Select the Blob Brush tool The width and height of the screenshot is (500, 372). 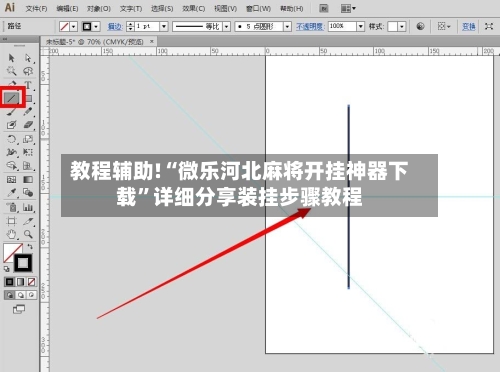(x=11, y=125)
